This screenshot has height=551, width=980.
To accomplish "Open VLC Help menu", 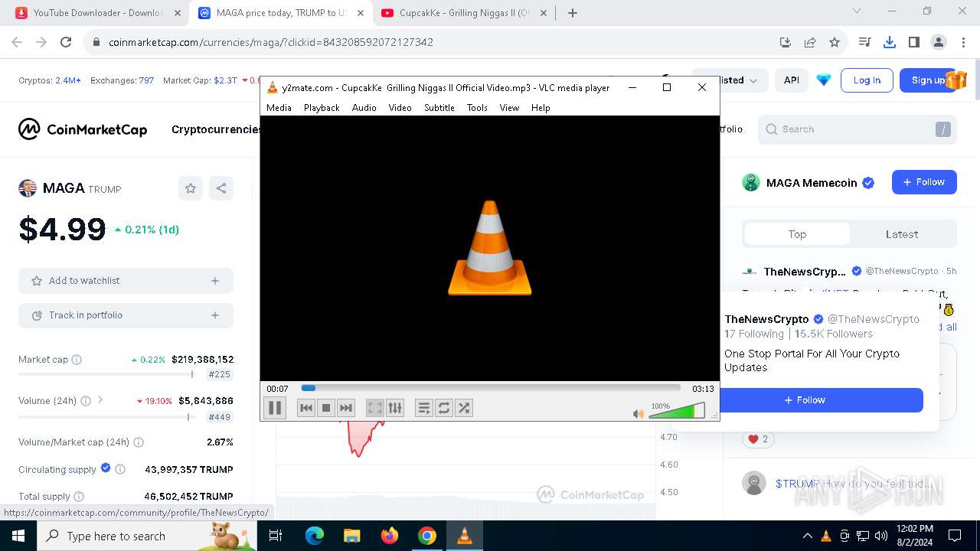I will [541, 108].
